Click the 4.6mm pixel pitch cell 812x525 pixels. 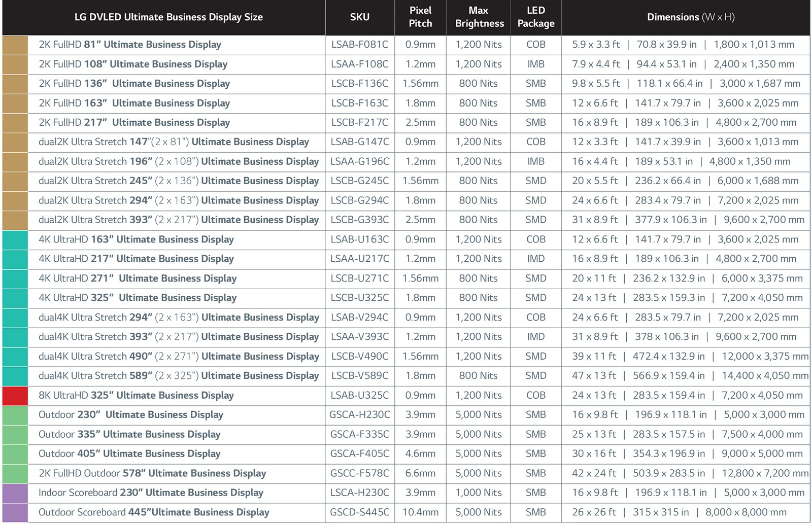pos(420,454)
